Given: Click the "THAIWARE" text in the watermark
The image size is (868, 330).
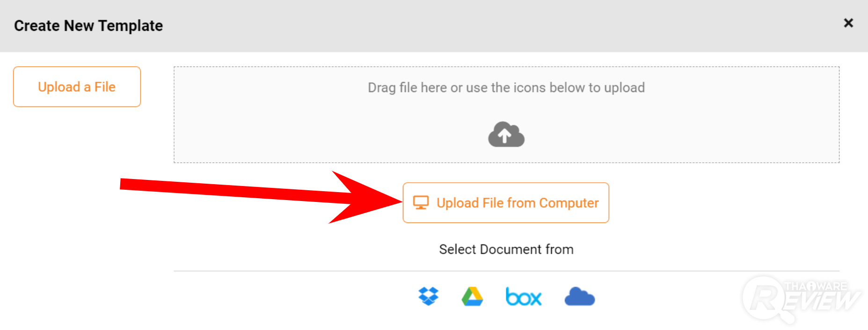Looking at the screenshot, I should pyautogui.click(x=816, y=286).
